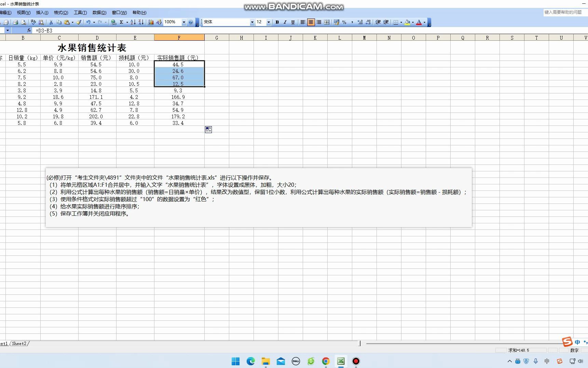This screenshot has height=368, width=588.
Task: Open the Chart Wizard icon
Action: pos(151,22)
